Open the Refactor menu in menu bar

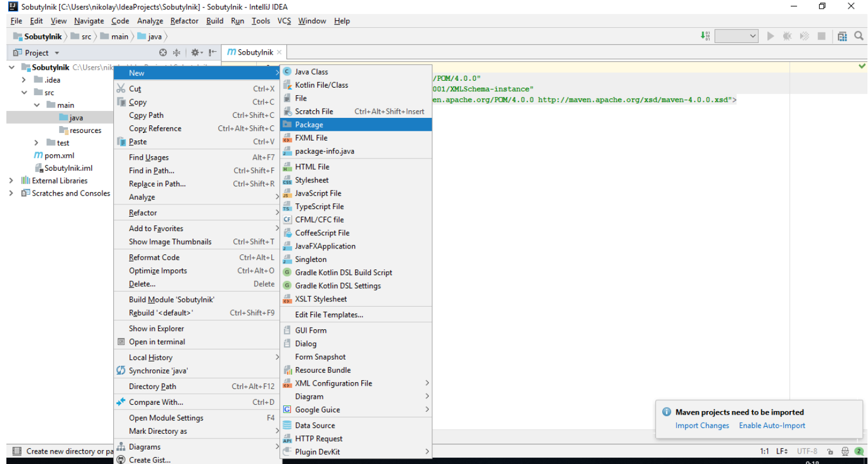(184, 21)
